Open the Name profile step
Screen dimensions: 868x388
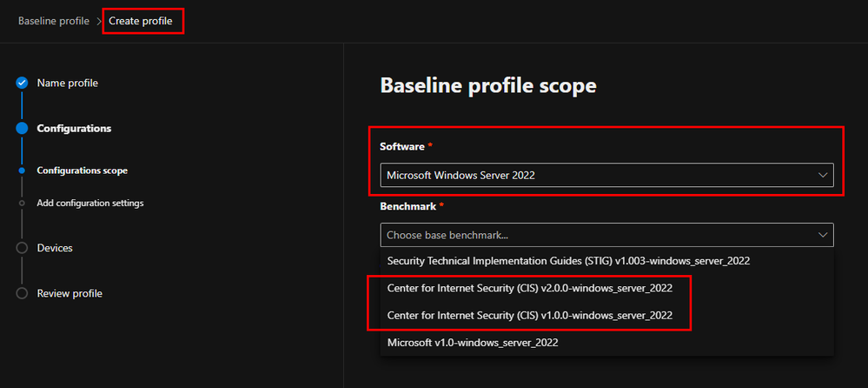[x=67, y=84]
